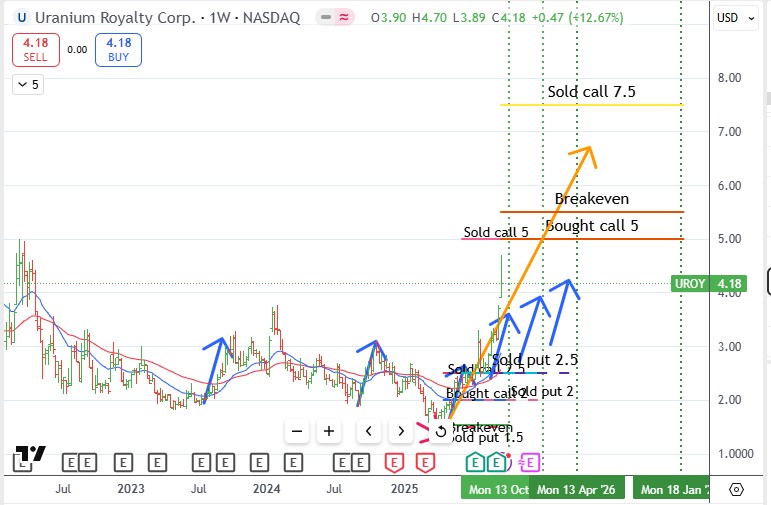
Task: Click the green UROY 4.18 price label
Action: [x=709, y=284]
